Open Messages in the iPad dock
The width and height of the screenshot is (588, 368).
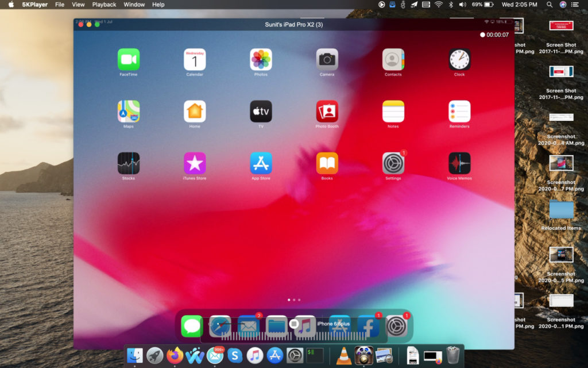click(192, 326)
